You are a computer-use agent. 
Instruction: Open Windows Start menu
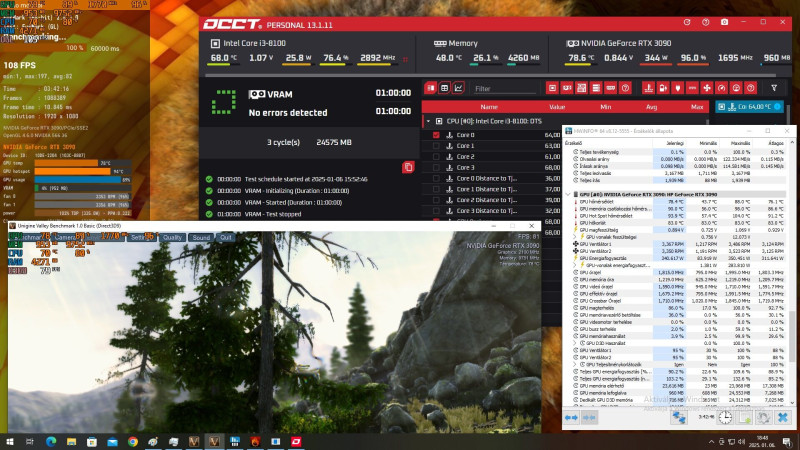10,441
